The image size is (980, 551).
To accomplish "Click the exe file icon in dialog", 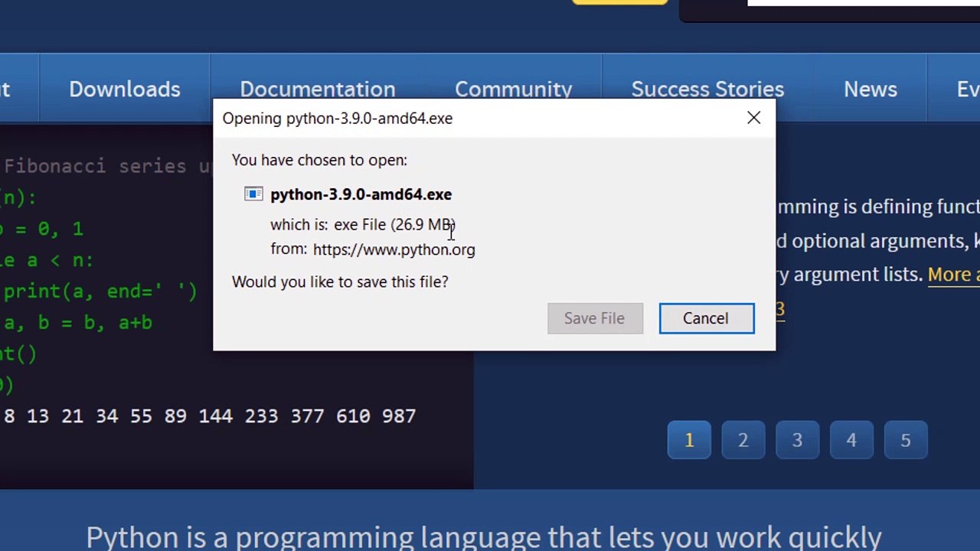I will click(253, 194).
